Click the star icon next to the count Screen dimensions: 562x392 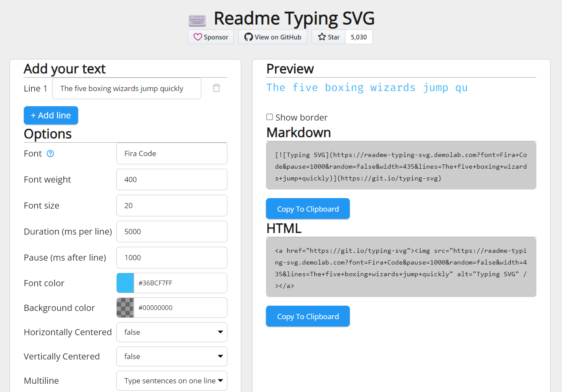(x=322, y=37)
